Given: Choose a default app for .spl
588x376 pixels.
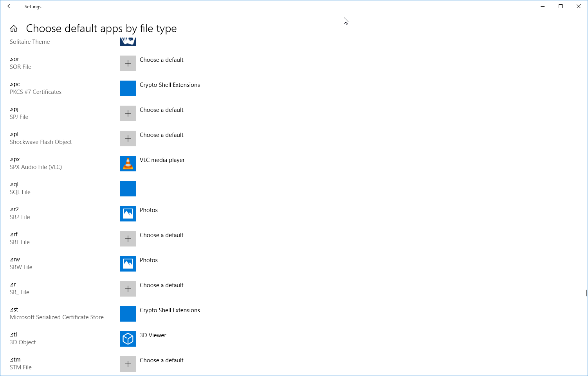Looking at the screenshot, I should tap(161, 135).
